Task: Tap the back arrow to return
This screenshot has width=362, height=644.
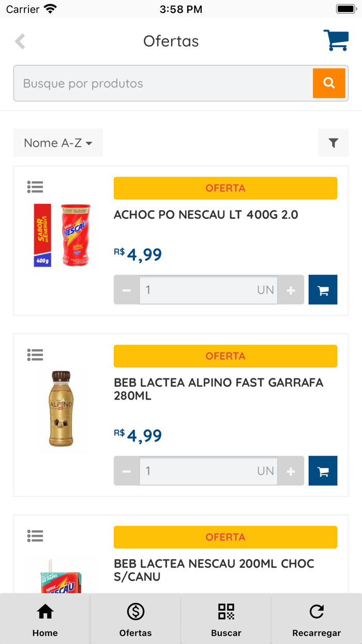Action: 20,40
